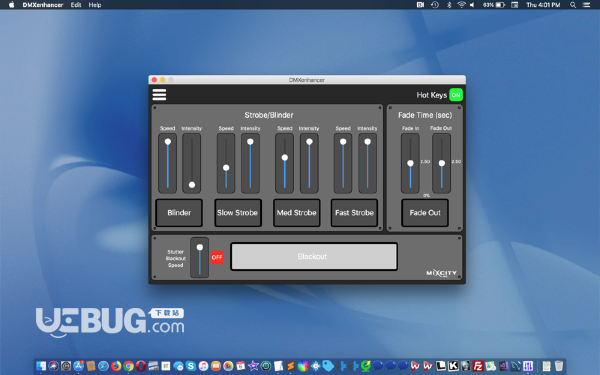Trigger the Fast Strobe button

(x=354, y=213)
